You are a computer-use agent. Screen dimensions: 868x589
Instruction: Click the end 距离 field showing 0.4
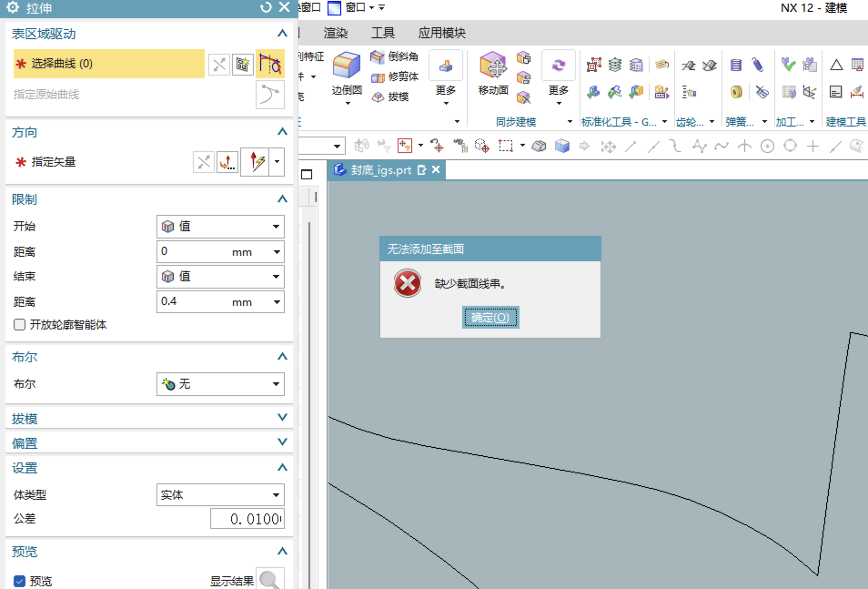coord(221,302)
